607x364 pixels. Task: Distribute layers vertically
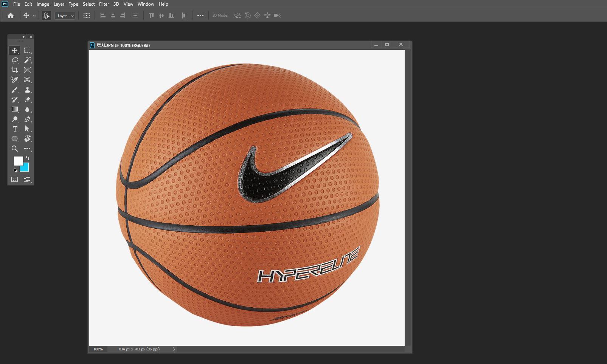(135, 15)
